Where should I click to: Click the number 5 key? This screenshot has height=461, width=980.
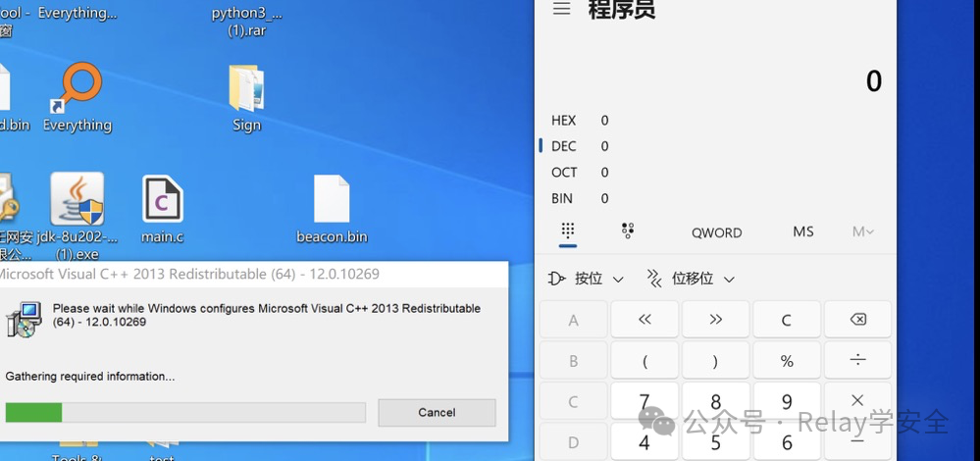[x=715, y=441]
